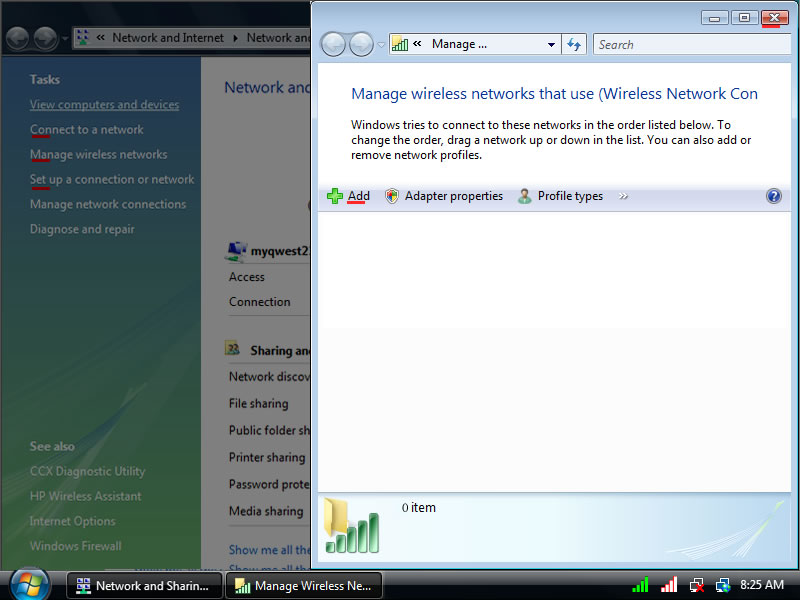Click the green signal bars tray icon
This screenshot has height=600, width=800.
pyautogui.click(x=641, y=585)
